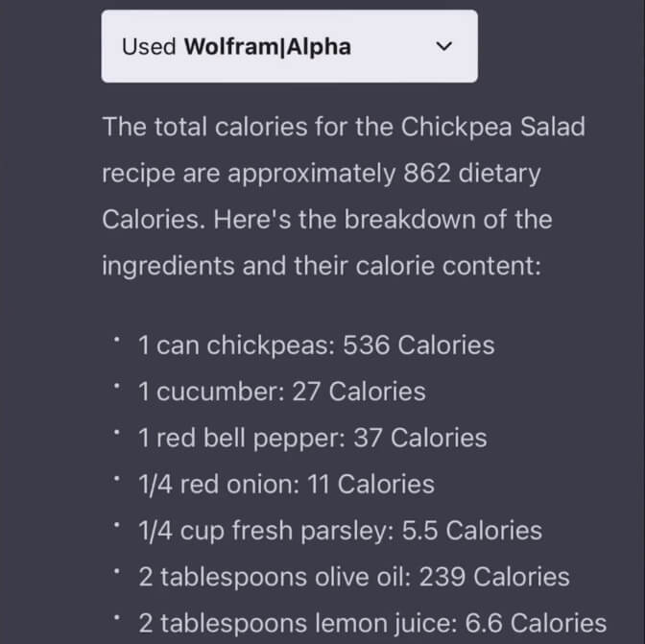This screenshot has height=644, width=645.
Task: Select the red bell pepper calorie line
Action: pos(312,438)
